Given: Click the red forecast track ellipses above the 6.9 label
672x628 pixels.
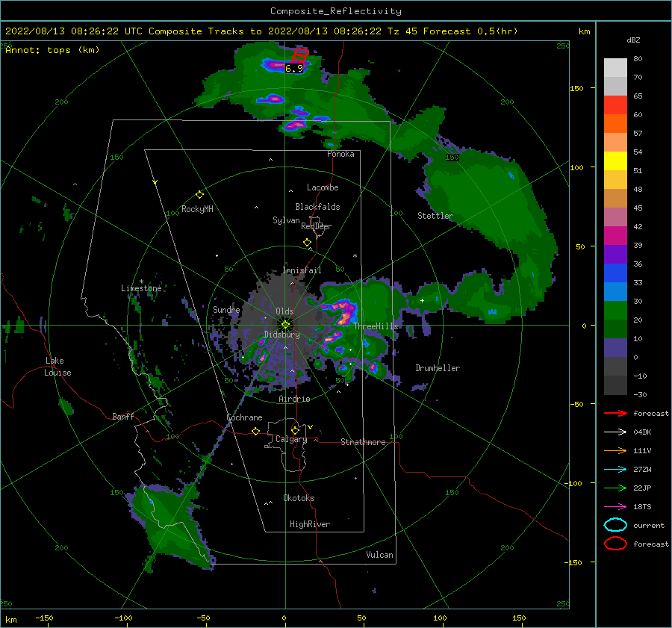Looking at the screenshot, I should (x=300, y=55).
